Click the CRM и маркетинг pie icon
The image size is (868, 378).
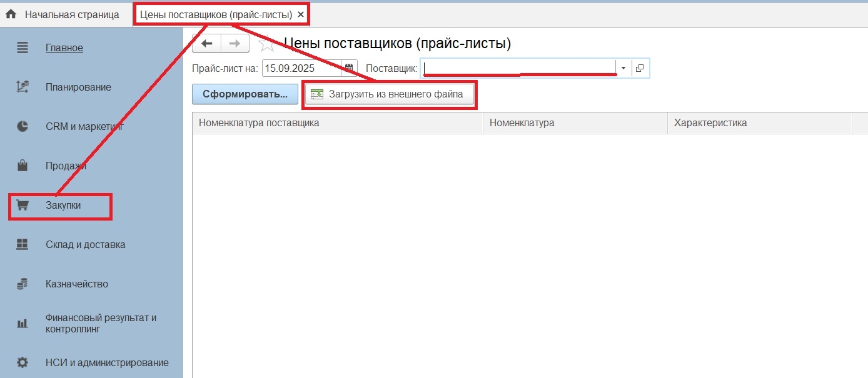tap(23, 126)
